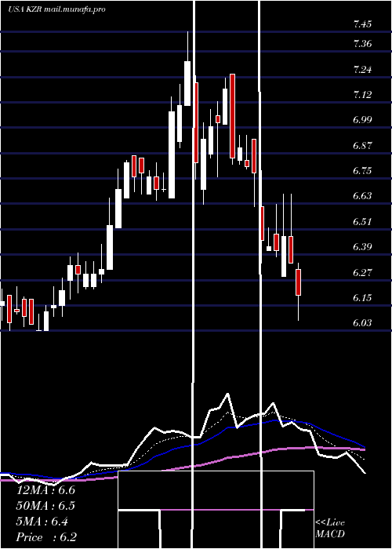
Task: Click the 6.15 price axis label
Action: pos(362,298)
